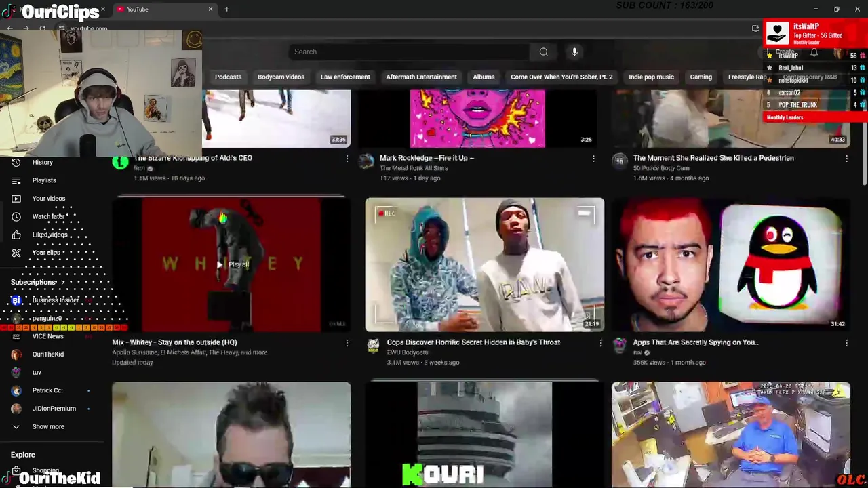The image size is (868, 488).
Task: Expand Show more subscriptions
Action: 48,427
